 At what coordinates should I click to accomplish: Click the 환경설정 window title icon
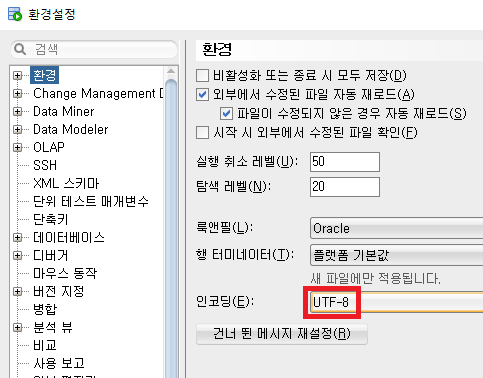click(x=15, y=15)
